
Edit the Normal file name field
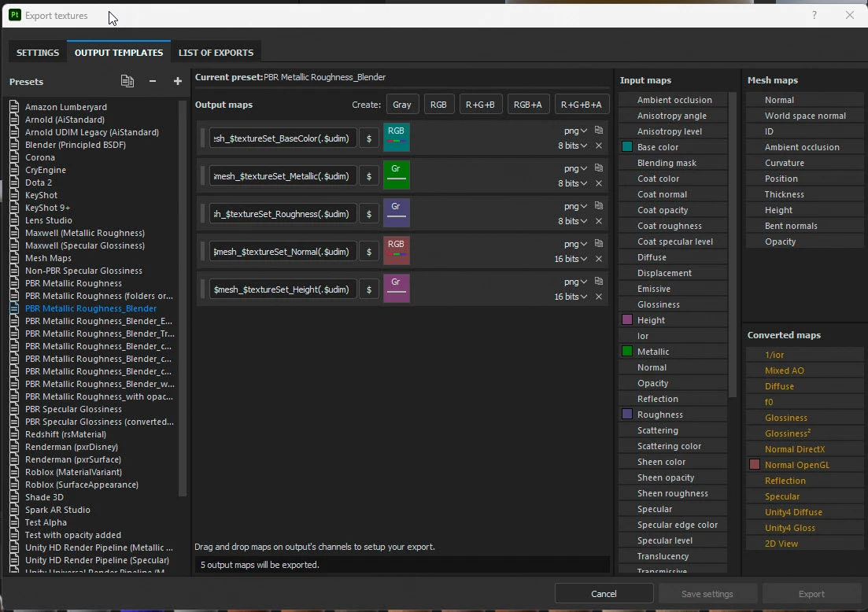click(x=283, y=252)
